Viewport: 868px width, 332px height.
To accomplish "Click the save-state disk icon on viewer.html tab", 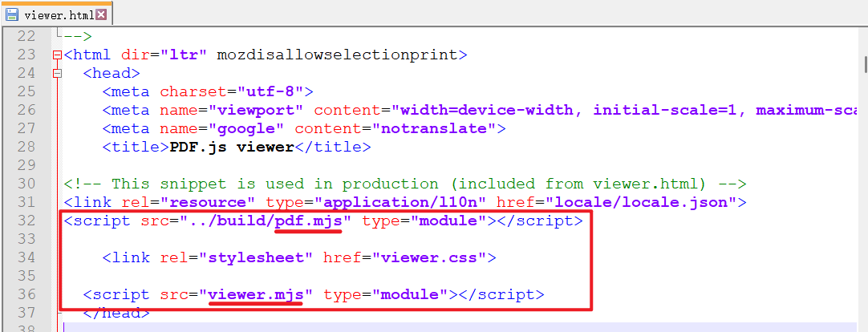I will [12, 14].
